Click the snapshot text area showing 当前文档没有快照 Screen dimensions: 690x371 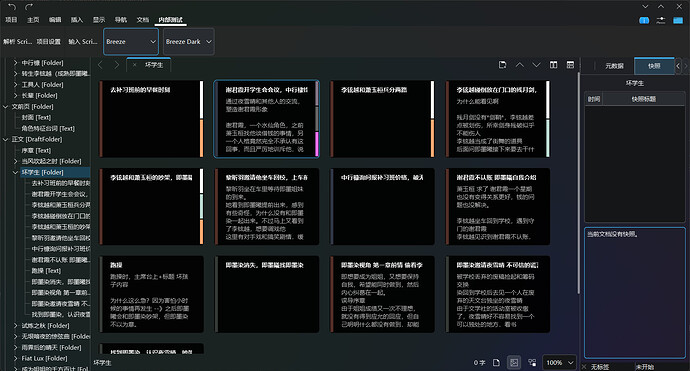pyautogui.click(x=635, y=293)
